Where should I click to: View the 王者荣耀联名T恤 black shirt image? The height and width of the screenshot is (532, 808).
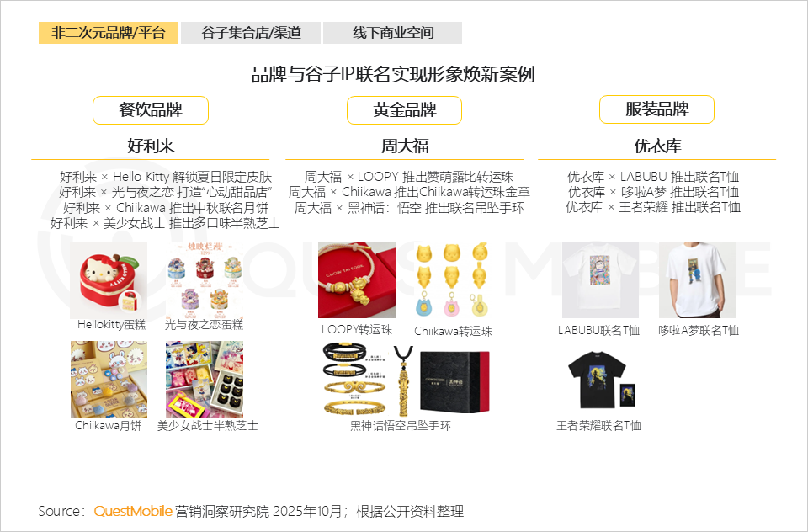click(600, 380)
